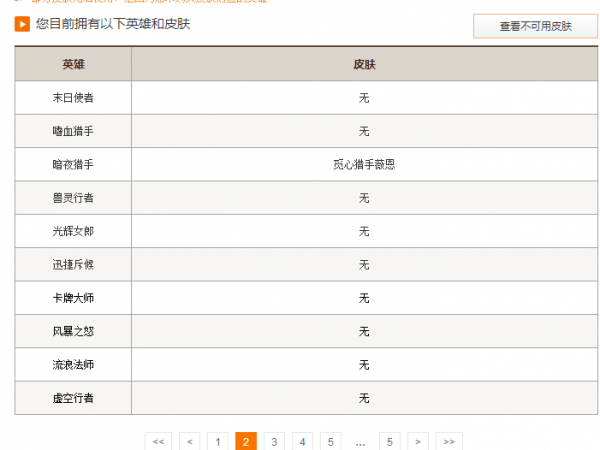600x450 pixels.
Task: Click the orange play arrow icon beside heading
Action: click(22, 24)
